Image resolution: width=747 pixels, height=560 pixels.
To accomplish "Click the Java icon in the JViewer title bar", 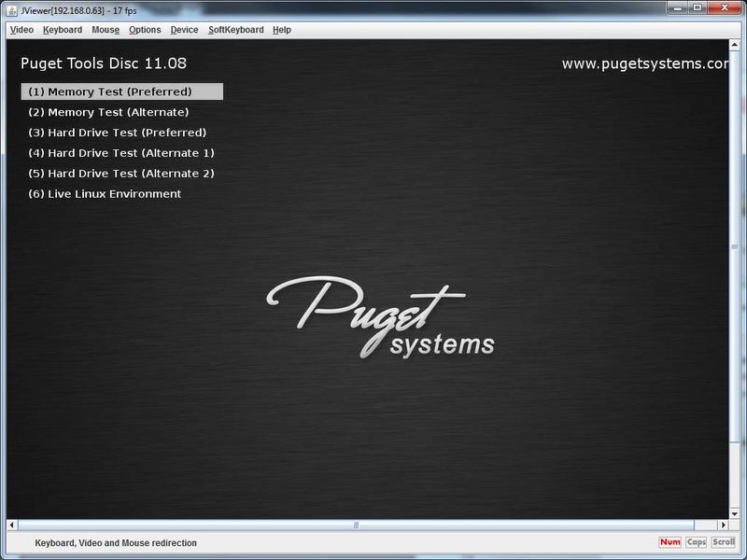I will (11, 8).
